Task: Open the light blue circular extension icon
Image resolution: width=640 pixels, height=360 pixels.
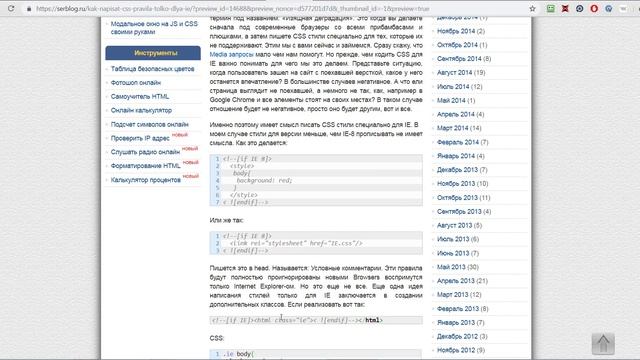Action: coord(608,9)
